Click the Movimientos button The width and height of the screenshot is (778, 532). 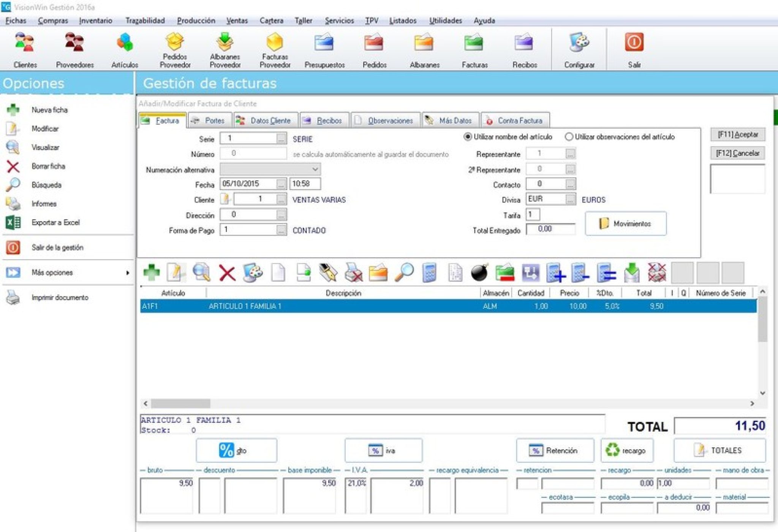pyautogui.click(x=625, y=223)
